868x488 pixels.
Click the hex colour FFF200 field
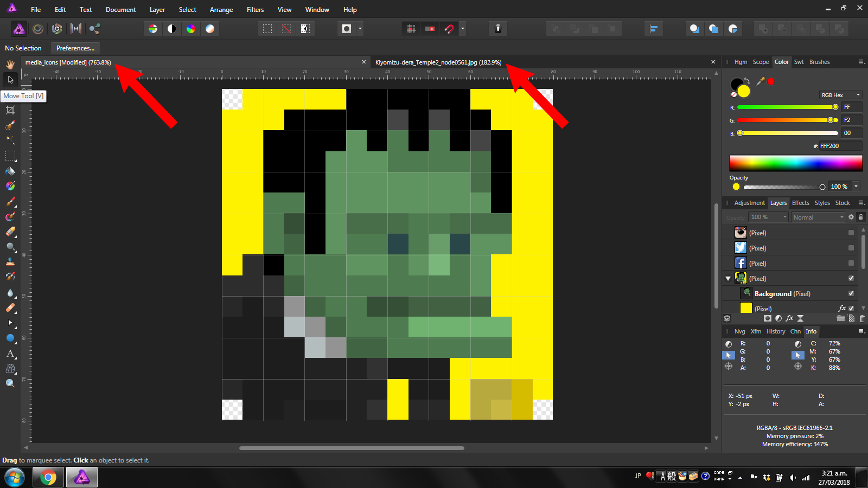[840, 146]
